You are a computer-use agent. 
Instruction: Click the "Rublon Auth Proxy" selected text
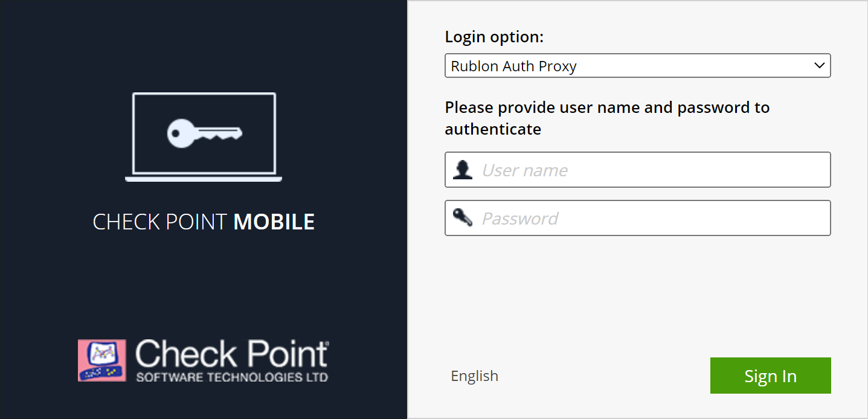[513, 66]
